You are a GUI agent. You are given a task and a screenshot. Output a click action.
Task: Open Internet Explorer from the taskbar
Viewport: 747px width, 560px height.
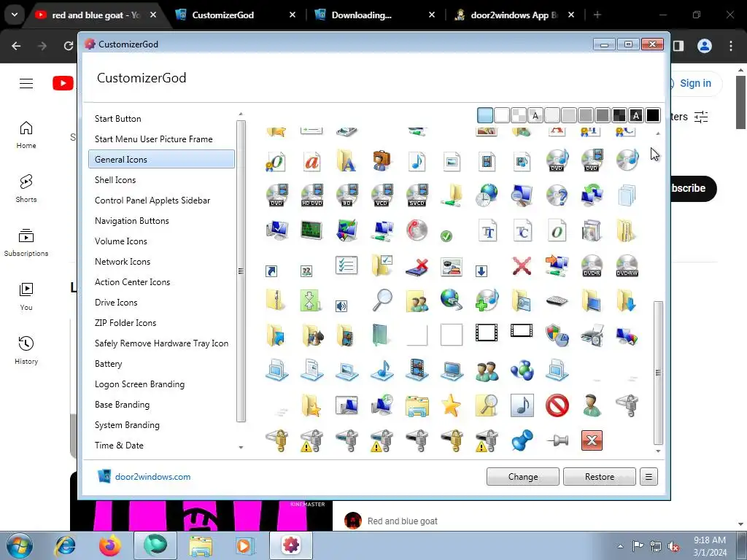[65, 545]
